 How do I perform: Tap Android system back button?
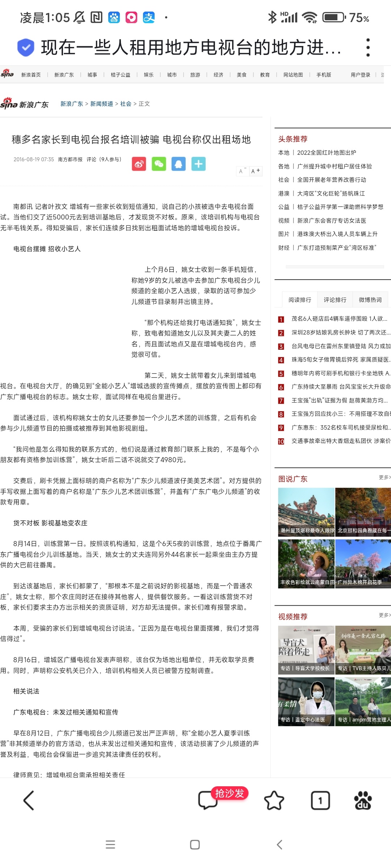(279, 844)
